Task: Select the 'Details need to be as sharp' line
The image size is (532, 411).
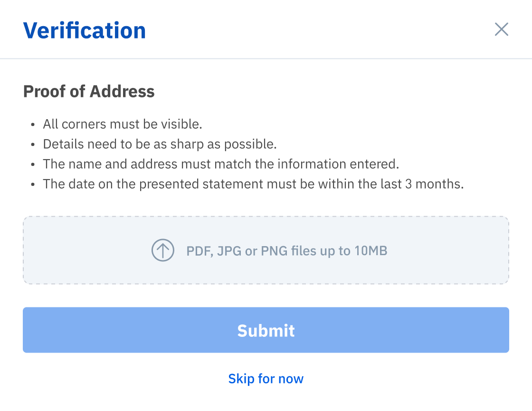Action: (x=160, y=144)
